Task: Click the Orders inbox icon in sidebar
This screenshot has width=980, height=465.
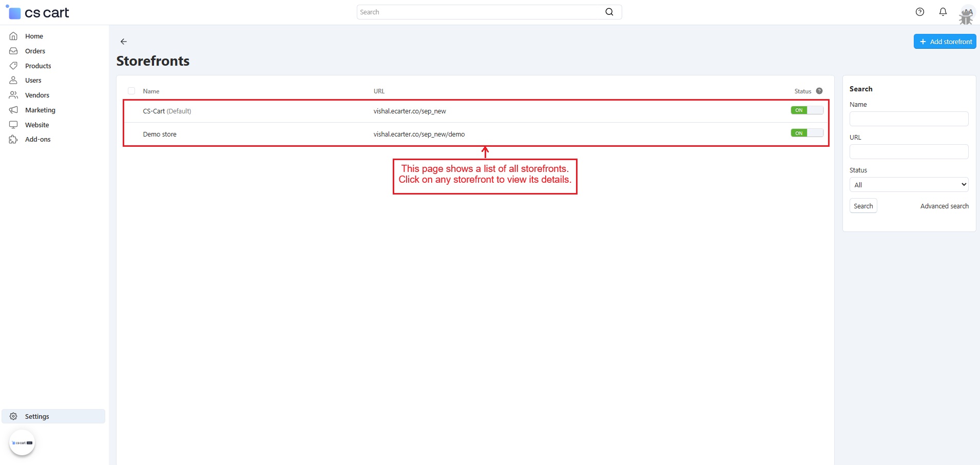Action: click(13, 51)
